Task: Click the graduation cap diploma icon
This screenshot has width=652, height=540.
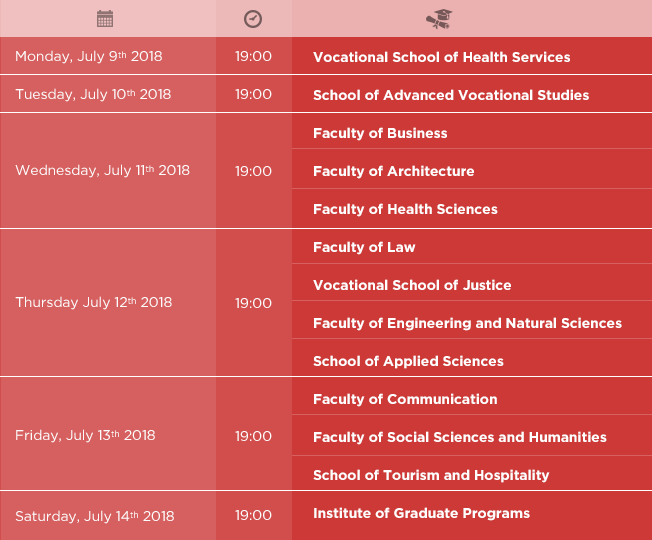Action: 439,19
